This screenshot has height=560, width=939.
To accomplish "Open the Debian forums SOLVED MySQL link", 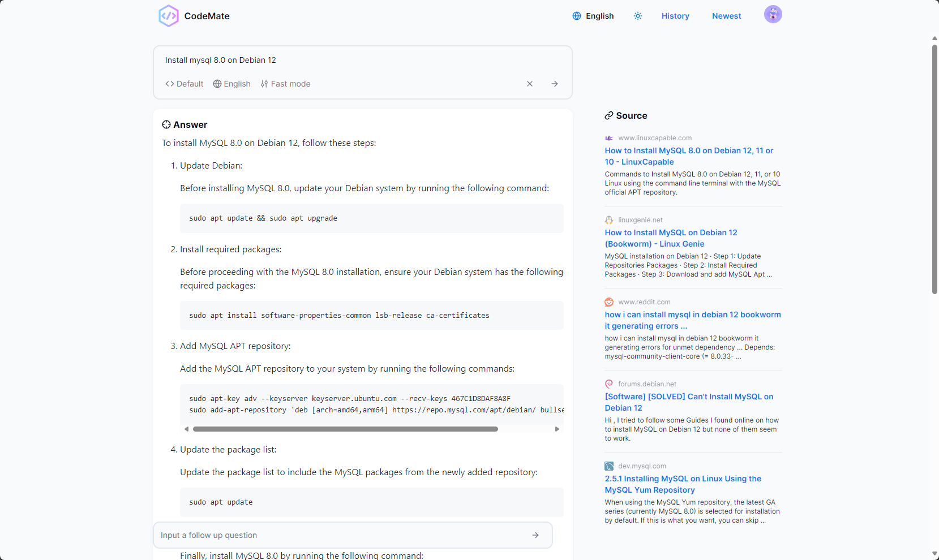I will (689, 402).
